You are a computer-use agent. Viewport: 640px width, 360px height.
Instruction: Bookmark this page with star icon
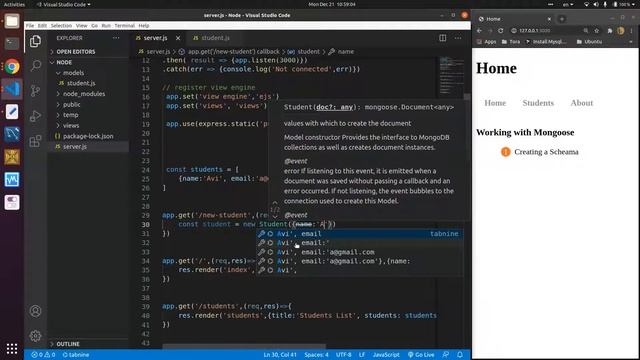pos(597,31)
